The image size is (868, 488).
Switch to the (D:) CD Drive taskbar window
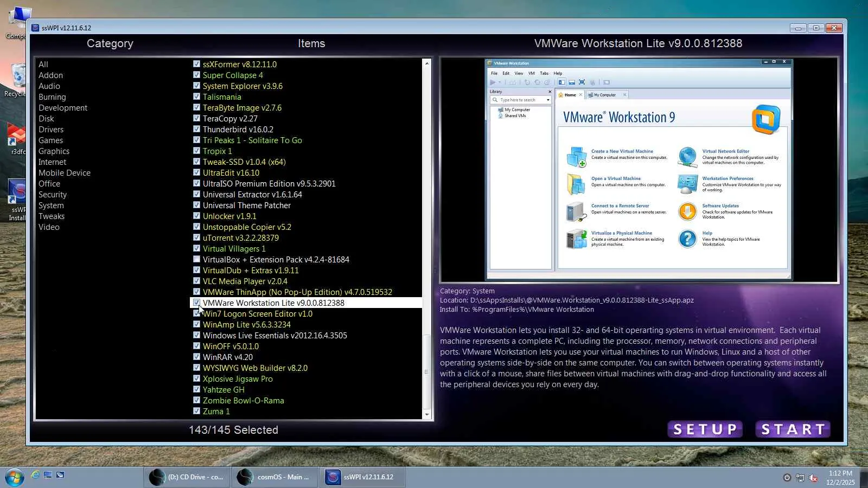(x=188, y=477)
